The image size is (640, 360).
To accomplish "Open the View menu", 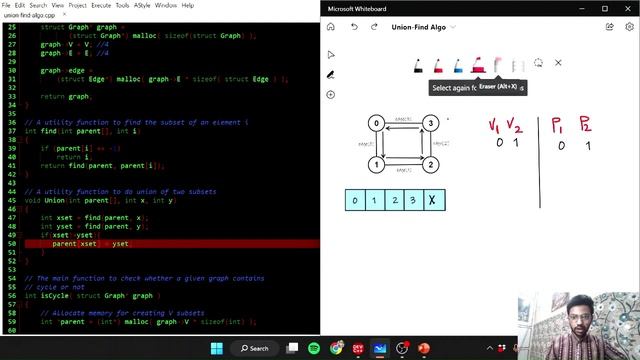I will tap(58, 5).
